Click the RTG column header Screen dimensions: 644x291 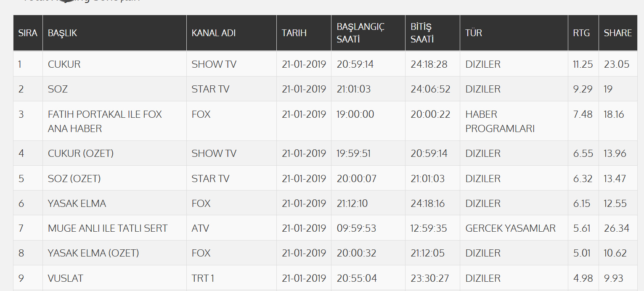click(x=581, y=33)
